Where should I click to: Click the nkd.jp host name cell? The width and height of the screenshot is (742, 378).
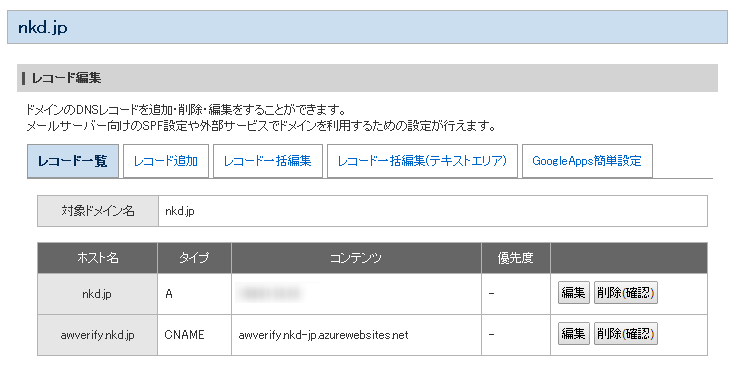[97, 294]
